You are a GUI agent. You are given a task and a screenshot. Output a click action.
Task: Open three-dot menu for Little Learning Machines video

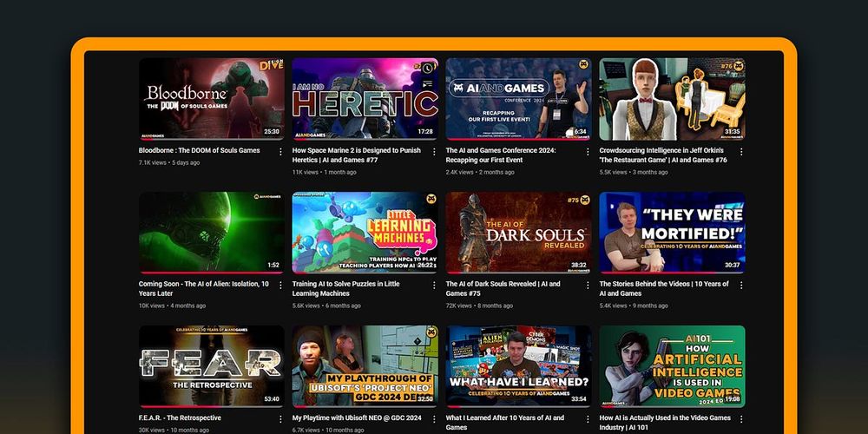(434, 285)
